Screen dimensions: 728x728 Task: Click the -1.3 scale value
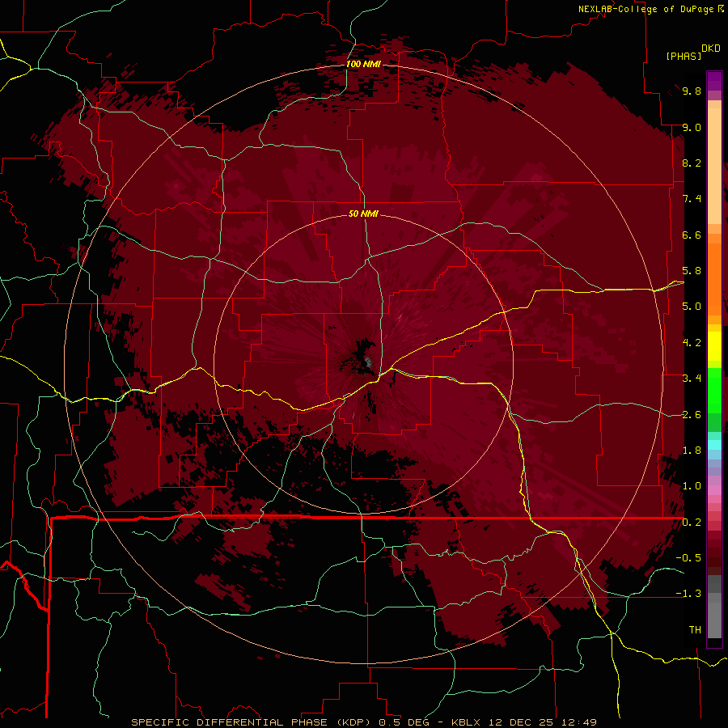(688, 594)
